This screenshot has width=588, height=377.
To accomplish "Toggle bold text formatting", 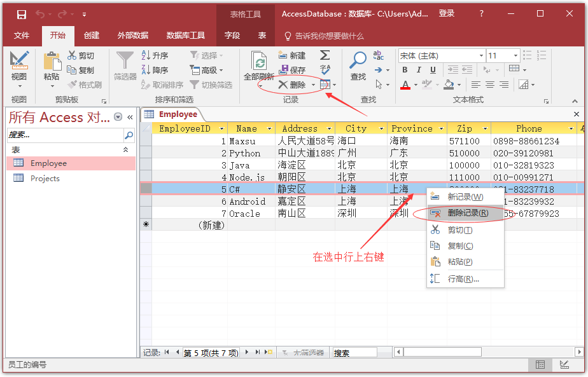I will (405, 70).
